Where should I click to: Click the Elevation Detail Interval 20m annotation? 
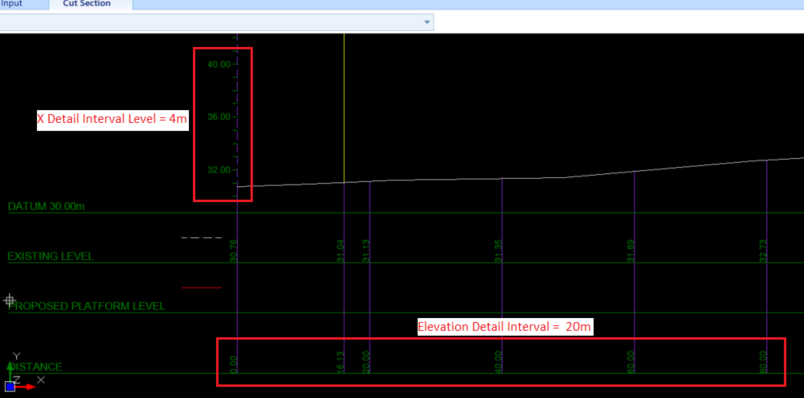coord(505,326)
